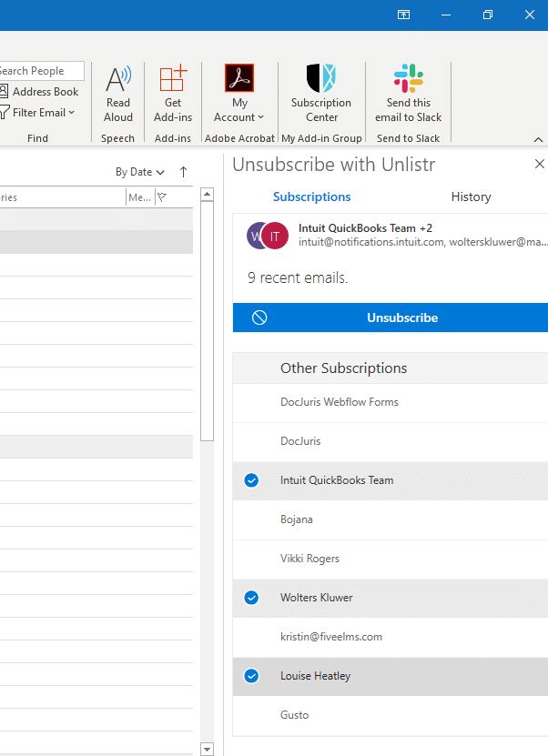Screen dimensions: 548x756
Task: Click the prohibited icon on Unsubscribe
Action: pyautogui.click(x=259, y=318)
